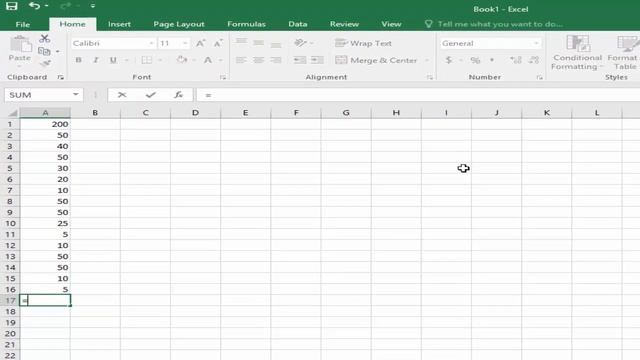Click the Cut scissors icon
This screenshot has height=360, width=640.
(44, 39)
